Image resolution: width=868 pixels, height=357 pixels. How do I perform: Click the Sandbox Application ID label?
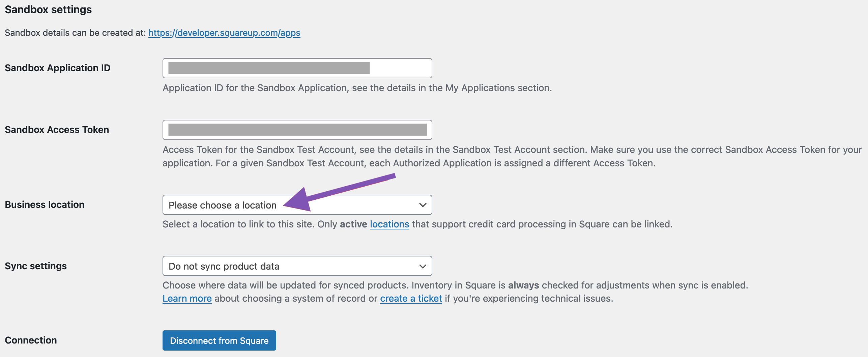[x=58, y=68]
